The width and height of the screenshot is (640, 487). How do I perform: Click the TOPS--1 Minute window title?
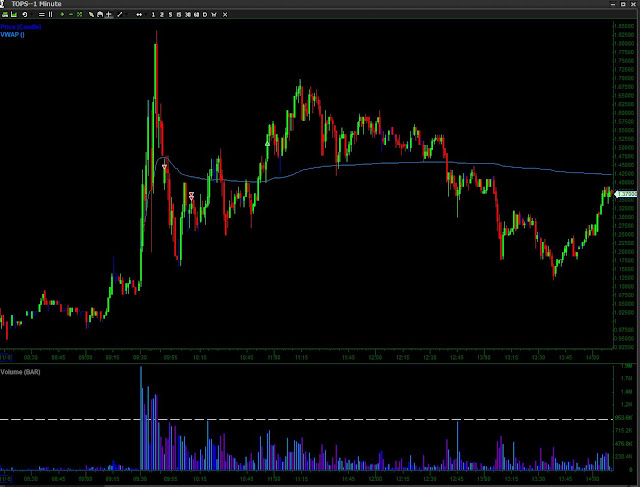(36, 4)
